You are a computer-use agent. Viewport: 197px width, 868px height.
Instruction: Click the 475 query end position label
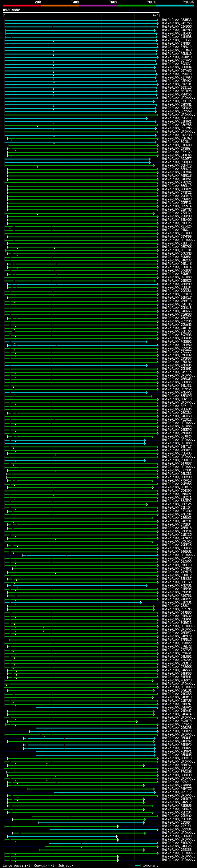155,15
